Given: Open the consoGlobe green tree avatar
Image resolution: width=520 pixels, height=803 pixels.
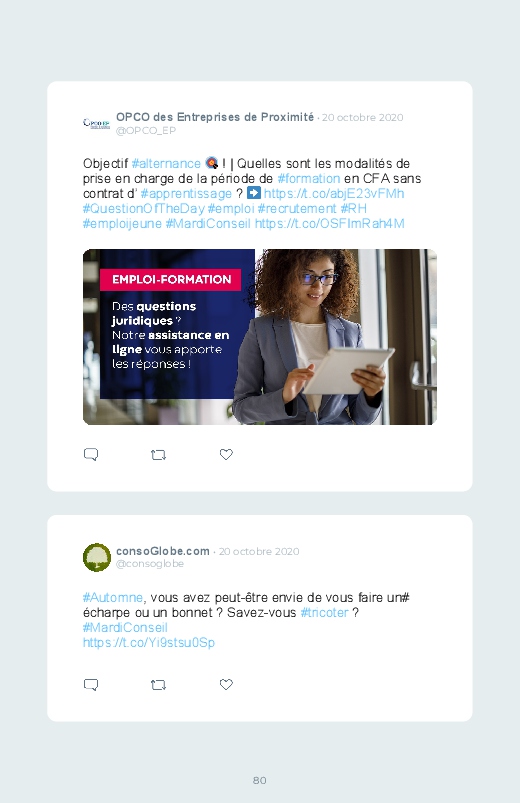Looking at the screenshot, I should click(97, 557).
